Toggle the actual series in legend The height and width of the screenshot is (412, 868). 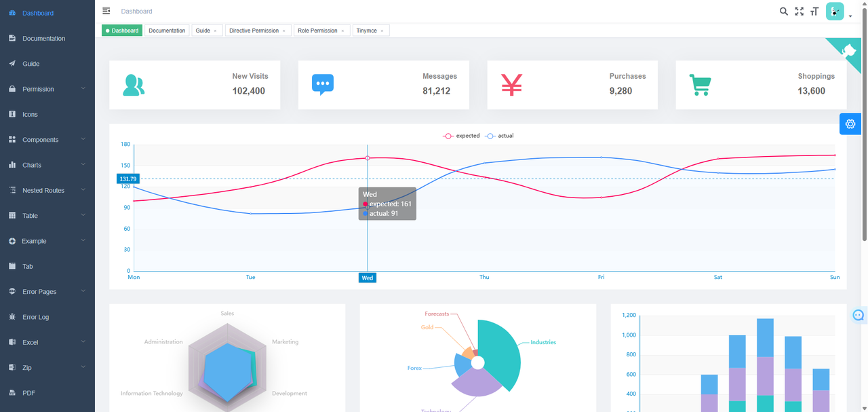tap(499, 136)
